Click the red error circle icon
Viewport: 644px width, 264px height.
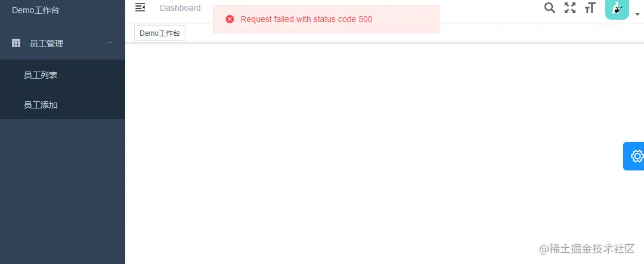[230, 19]
